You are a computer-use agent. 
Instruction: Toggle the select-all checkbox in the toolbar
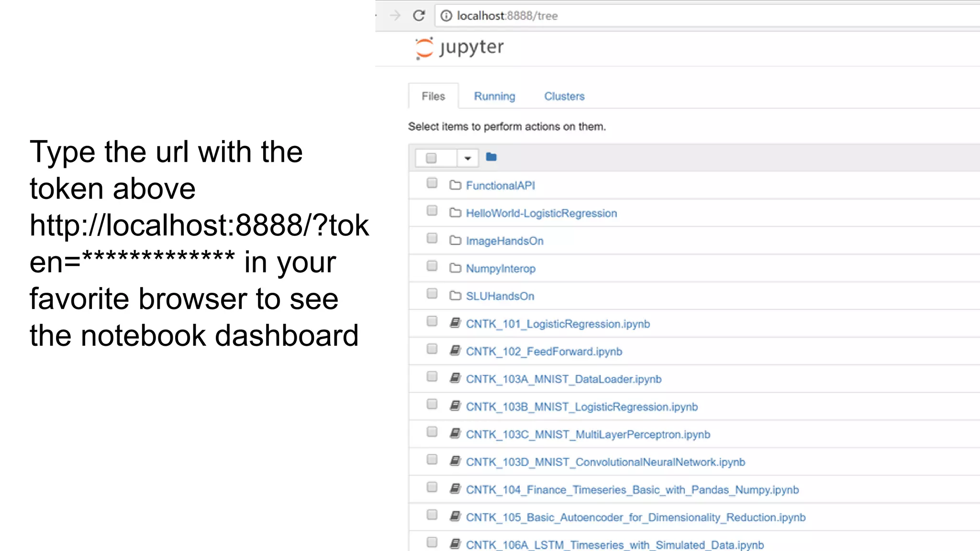[431, 158]
